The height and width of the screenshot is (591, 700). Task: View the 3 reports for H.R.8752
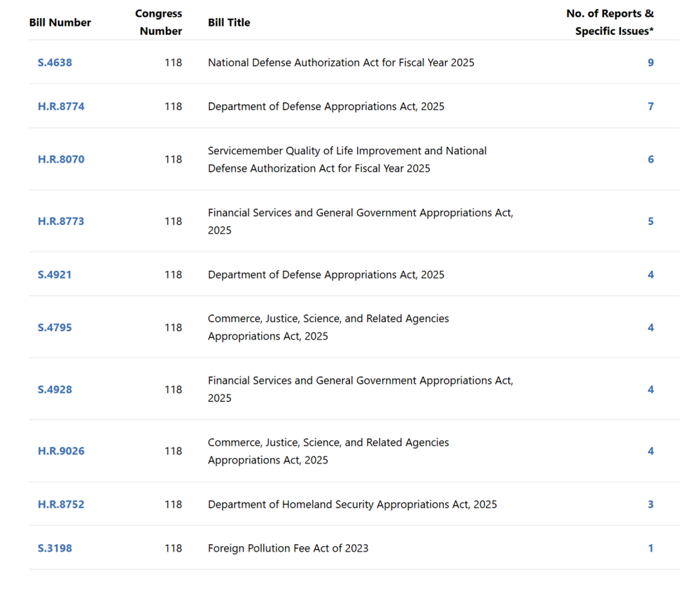650,504
